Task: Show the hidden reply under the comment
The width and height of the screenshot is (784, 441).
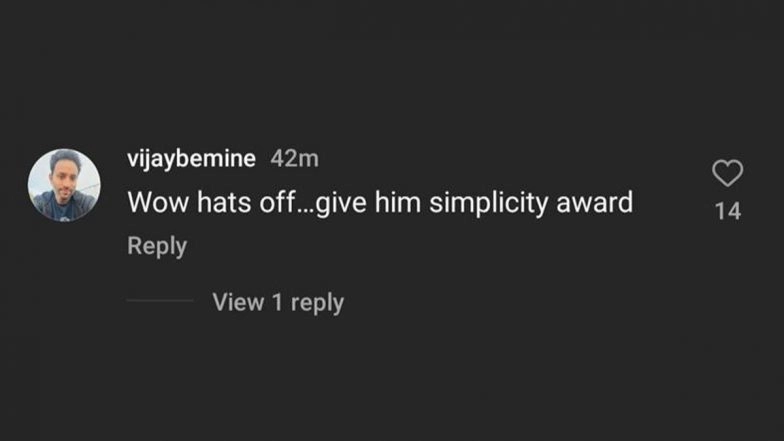Action: [278, 302]
